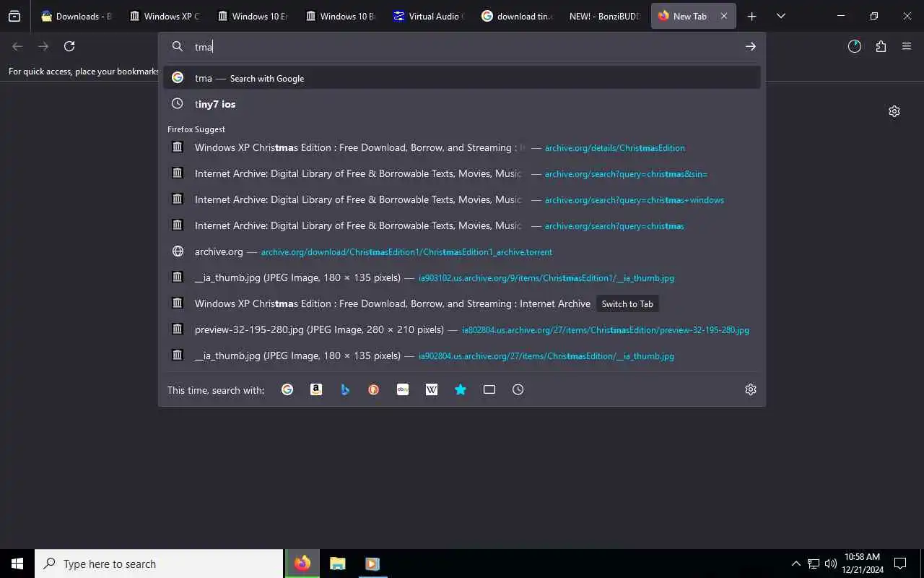924x578 pixels.
Task: Open ia903102 __ia_thumb.jpg suggestion
Action: tap(462, 277)
